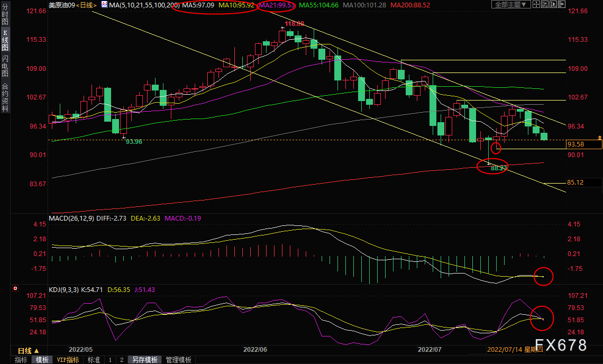603x364 pixels.
Task: Click the 另存模板 button
Action: point(145,360)
